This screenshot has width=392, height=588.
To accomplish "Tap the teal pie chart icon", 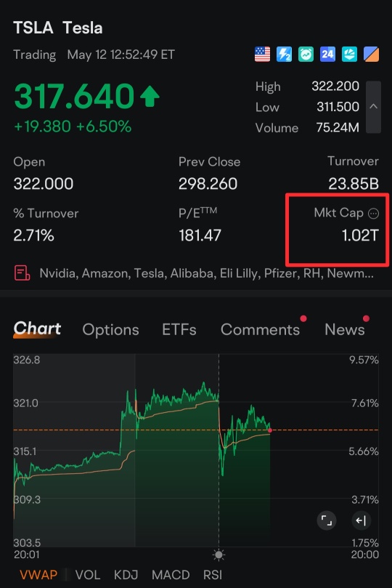I will point(349,55).
